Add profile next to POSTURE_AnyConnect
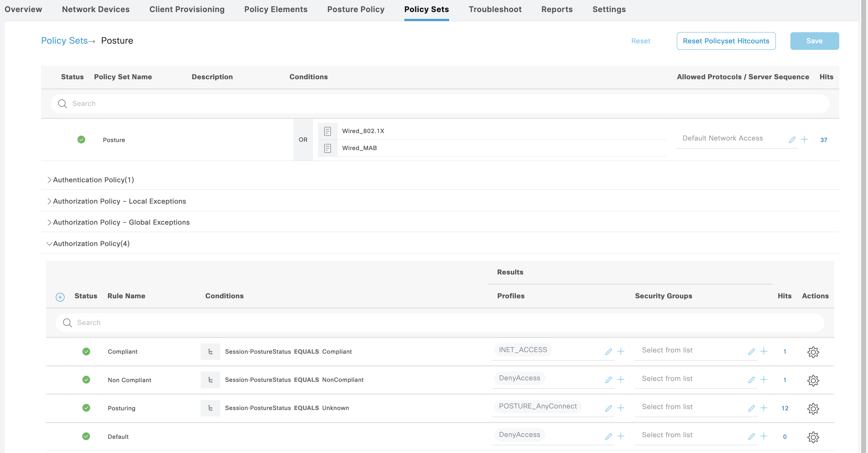The height and width of the screenshot is (453, 868). (621, 408)
